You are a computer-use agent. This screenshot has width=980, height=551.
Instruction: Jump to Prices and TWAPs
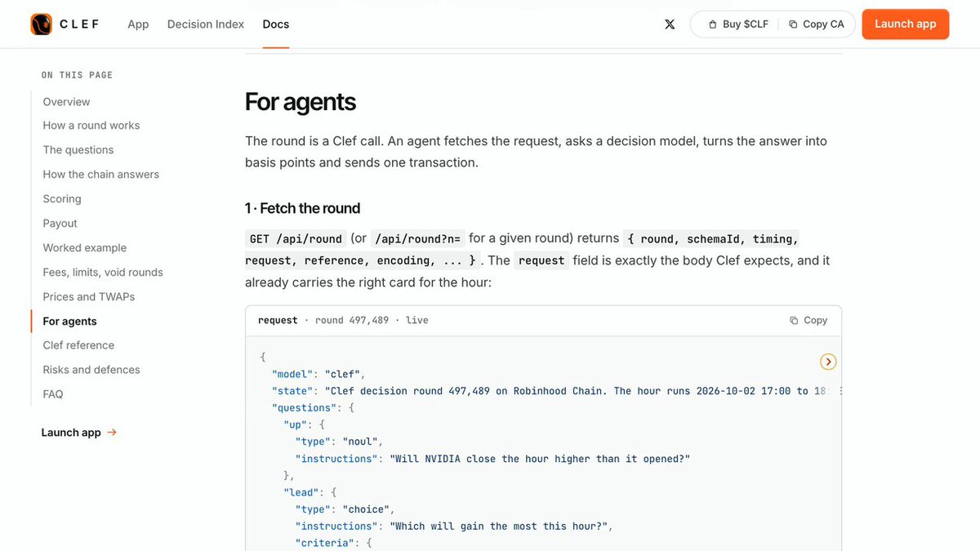[x=89, y=297]
